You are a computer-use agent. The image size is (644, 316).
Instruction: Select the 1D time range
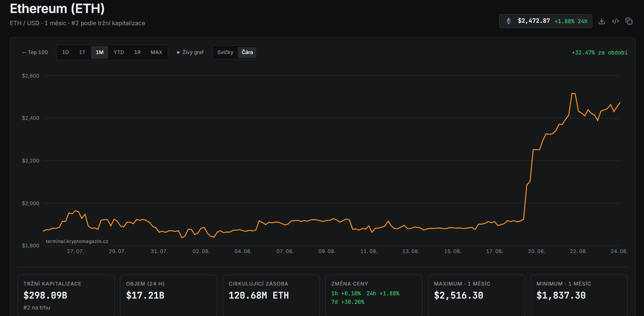65,52
